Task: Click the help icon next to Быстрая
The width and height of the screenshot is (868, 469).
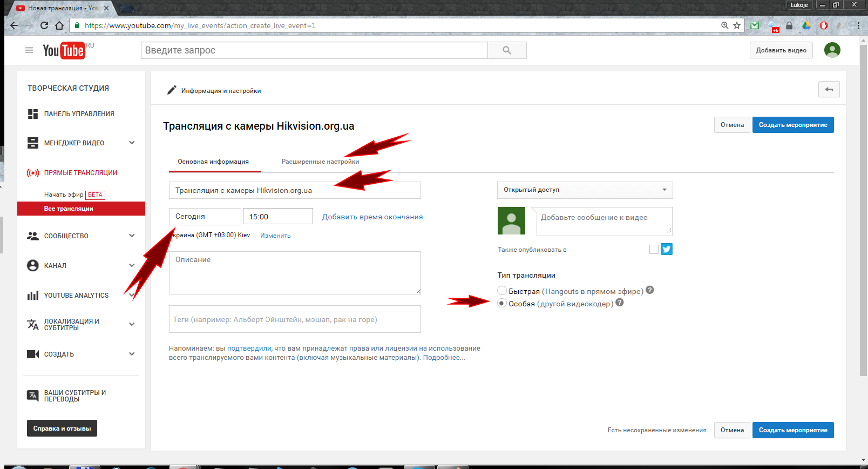Action: 650,290
